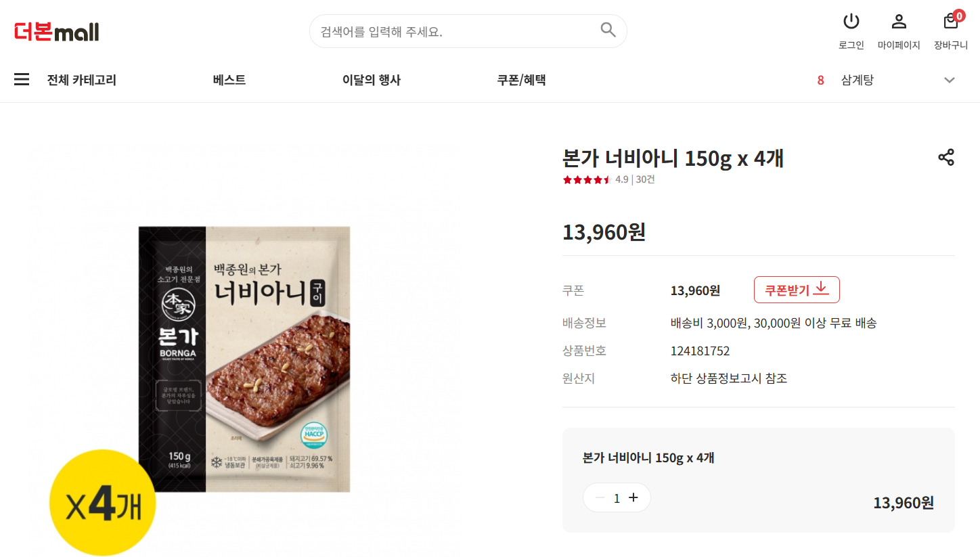Click the 더본mall logo
The width and height of the screenshot is (980, 557).
[x=57, y=31]
